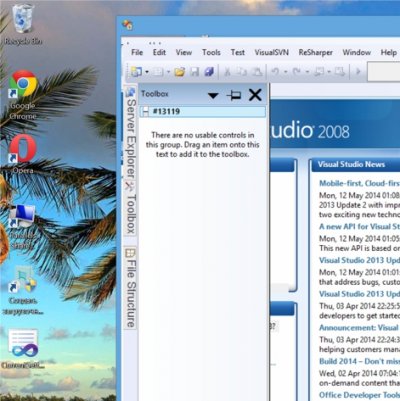Click the Open File folder icon
The width and height of the screenshot is (400, 401).
pyautogui.click(x=179, y=72)
